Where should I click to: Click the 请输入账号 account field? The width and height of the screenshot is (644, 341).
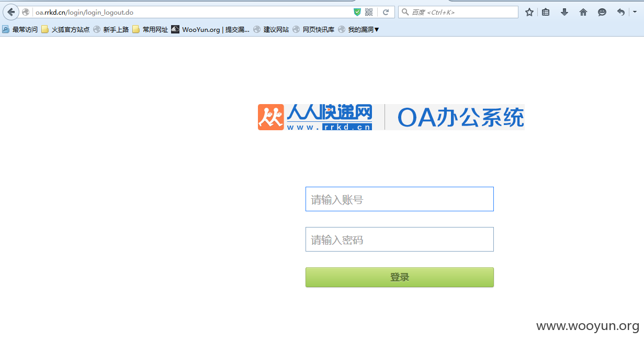pyautogui.click(x=400, y=199)
